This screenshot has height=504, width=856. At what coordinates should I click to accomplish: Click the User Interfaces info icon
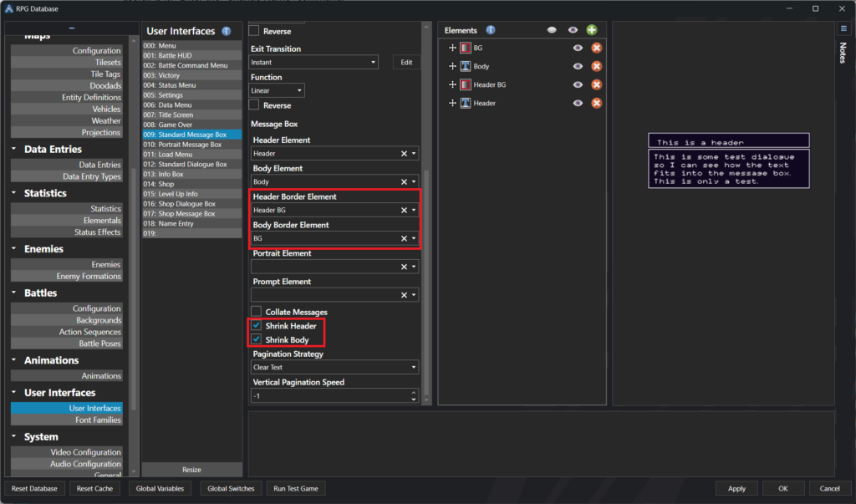[226, 31]
